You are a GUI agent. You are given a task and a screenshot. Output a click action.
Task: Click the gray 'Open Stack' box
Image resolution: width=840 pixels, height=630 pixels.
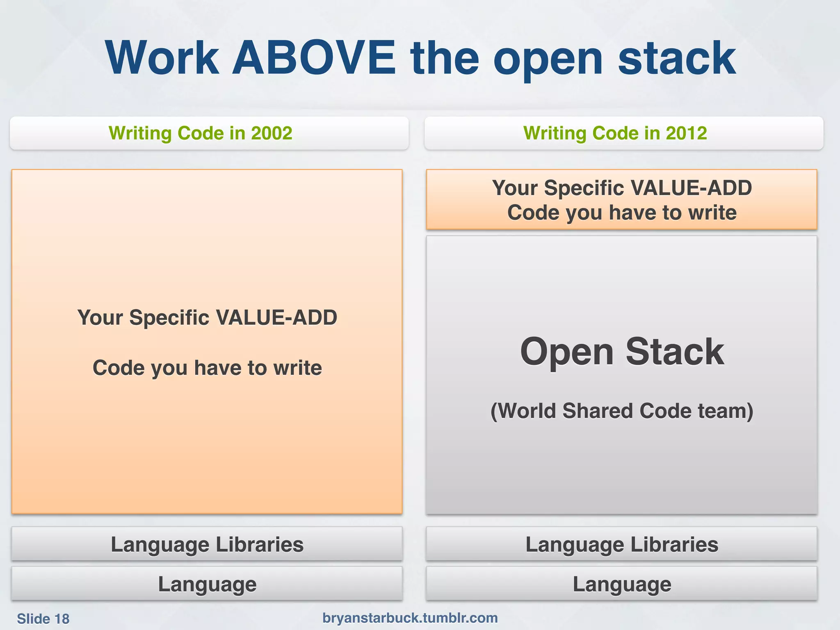click(622, 375)
